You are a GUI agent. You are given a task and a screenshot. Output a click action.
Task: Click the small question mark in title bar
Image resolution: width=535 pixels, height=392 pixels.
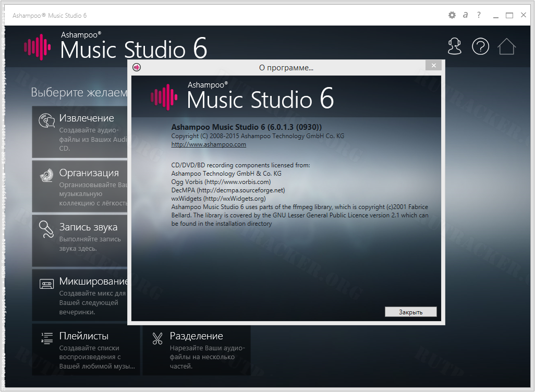[479, 15]
